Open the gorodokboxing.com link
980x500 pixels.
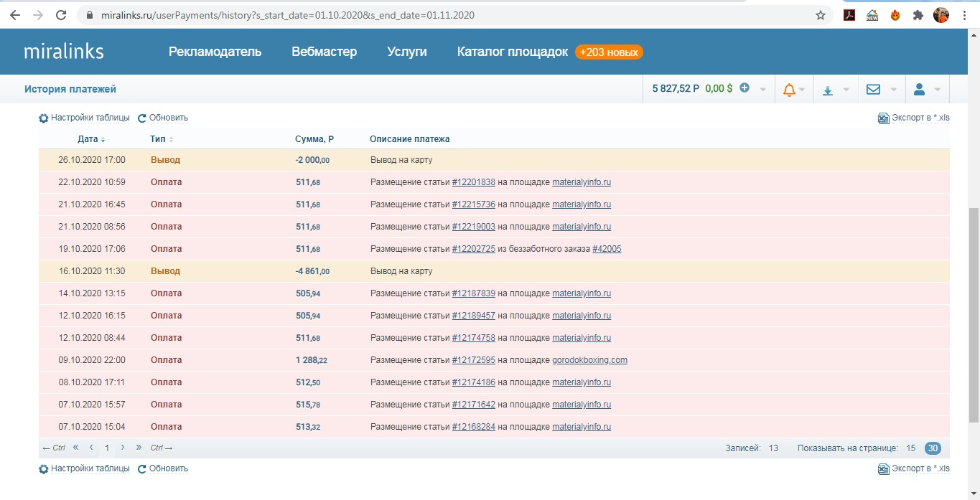click(x=589, y=360)
